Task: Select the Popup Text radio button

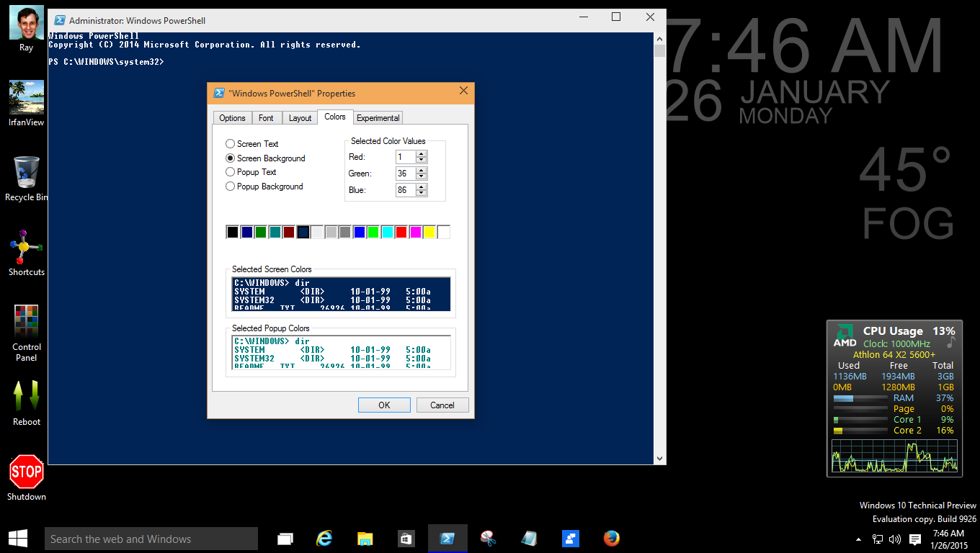Action: [x=231, y=172]
